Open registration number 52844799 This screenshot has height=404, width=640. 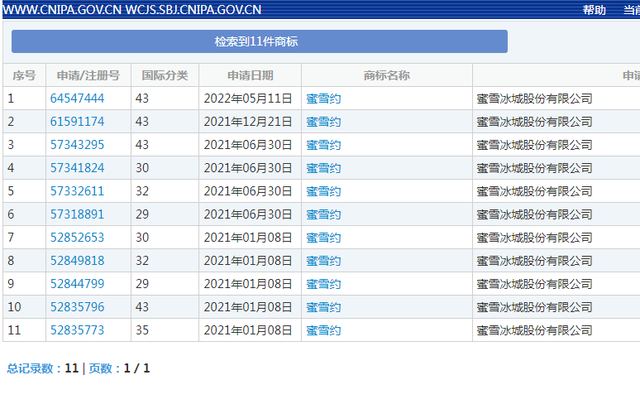coord(77,284)
